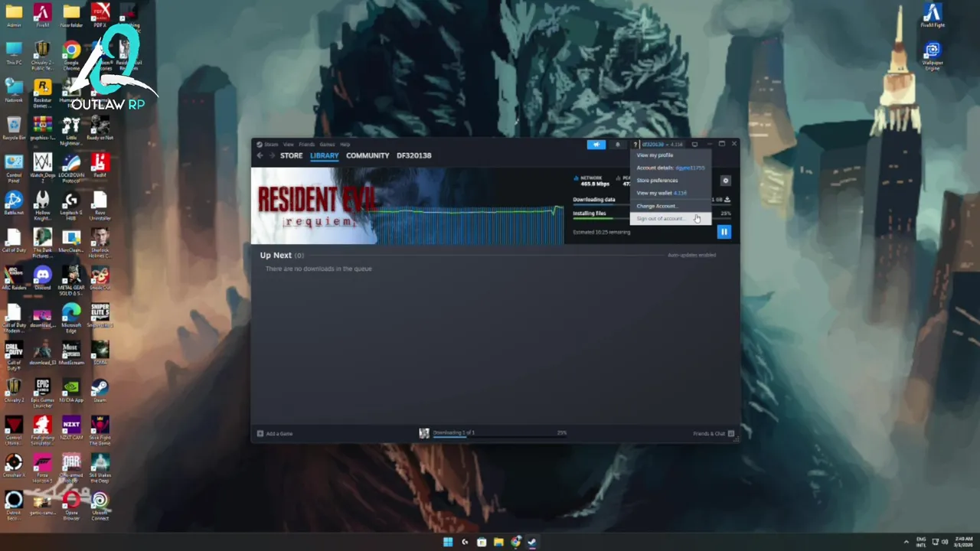The image size is (980, 551).
Task: Click the taskbar clock
Action: tap(963, 542)
